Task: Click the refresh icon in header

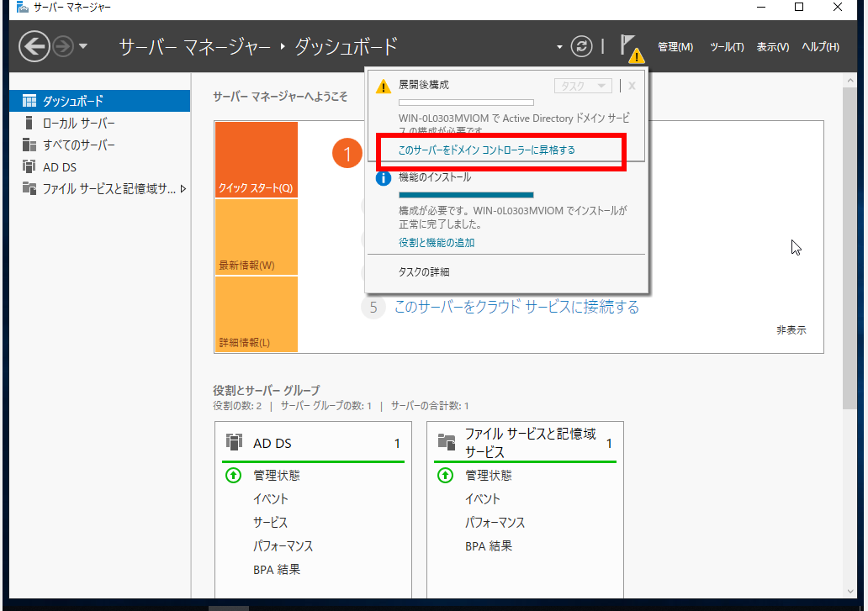Action: coord(581,46)
